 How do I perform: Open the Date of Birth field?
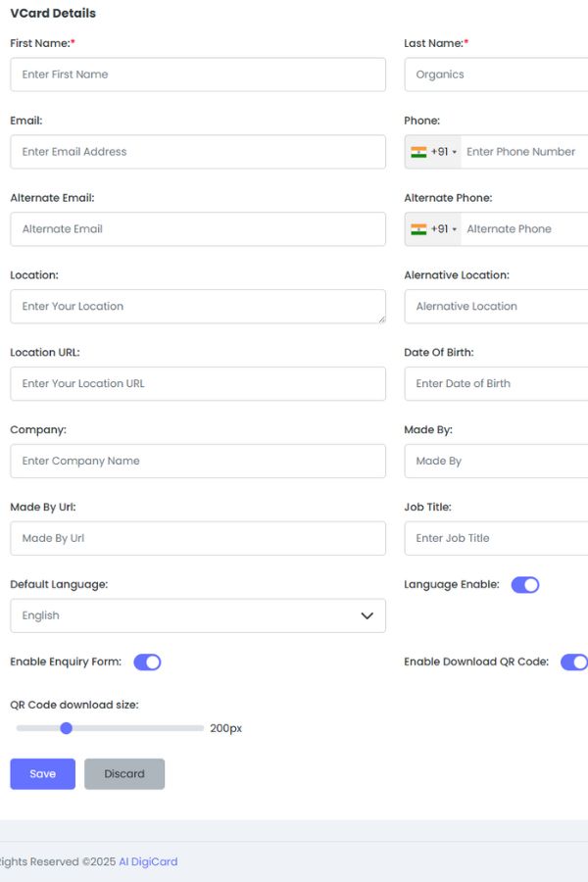pos(496,383)
